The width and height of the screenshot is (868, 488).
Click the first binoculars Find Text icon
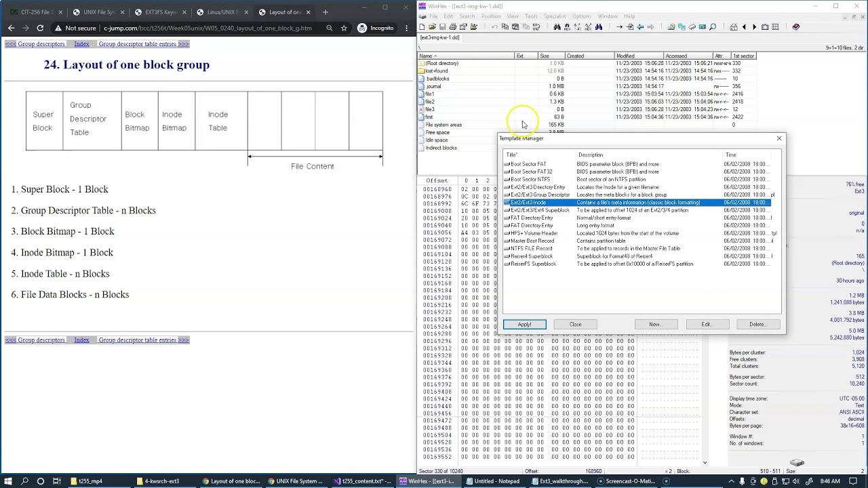(x=557, y=27)
